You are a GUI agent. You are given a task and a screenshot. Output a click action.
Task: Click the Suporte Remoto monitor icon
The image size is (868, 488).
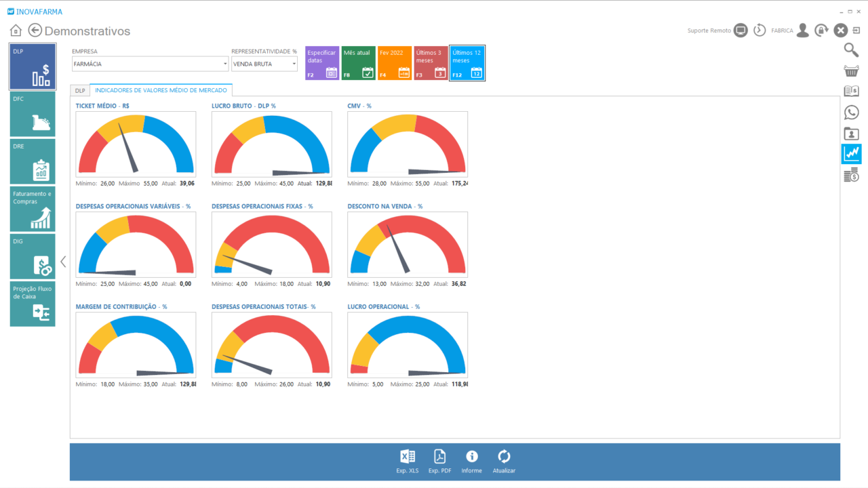(x=741, y=30)
